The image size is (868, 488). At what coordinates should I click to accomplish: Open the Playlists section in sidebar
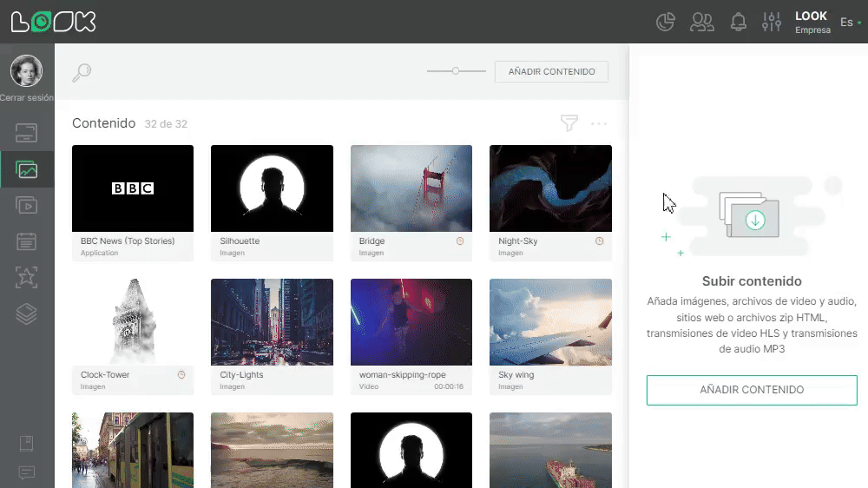coord(27,206)
